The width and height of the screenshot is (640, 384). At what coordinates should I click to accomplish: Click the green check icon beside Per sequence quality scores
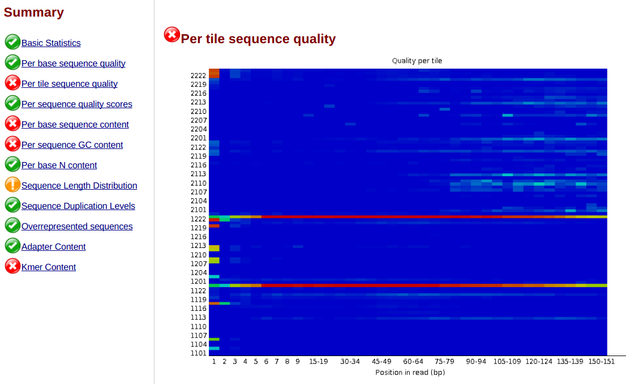[x=13, y=103]
